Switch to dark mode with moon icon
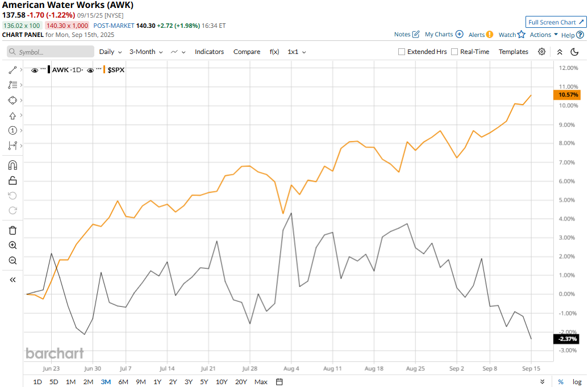The image size is (588, 387). [574, 52]
